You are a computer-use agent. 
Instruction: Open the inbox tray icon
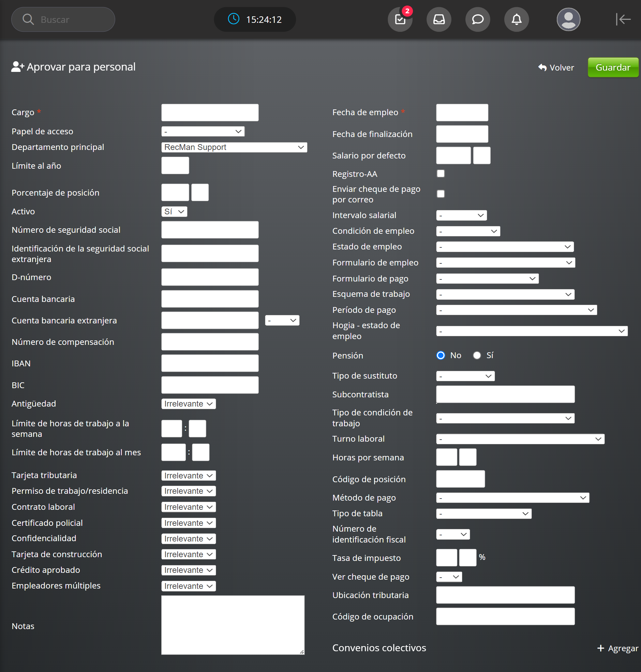tap(439, 19)
